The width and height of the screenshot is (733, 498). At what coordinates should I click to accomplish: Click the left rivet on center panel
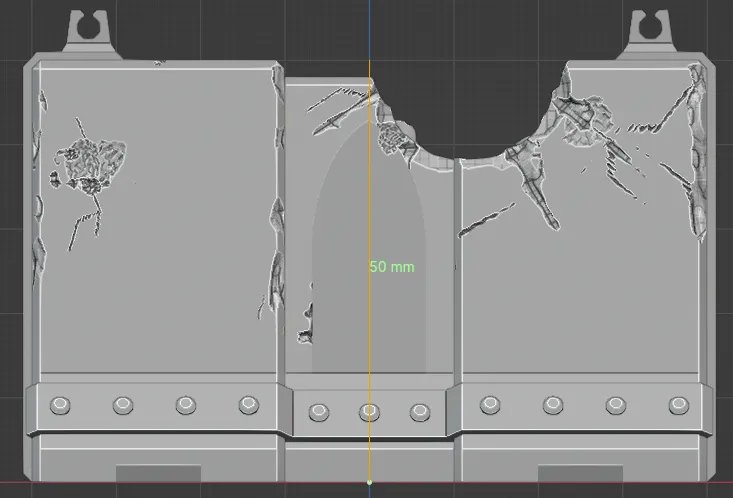point(319,411)
